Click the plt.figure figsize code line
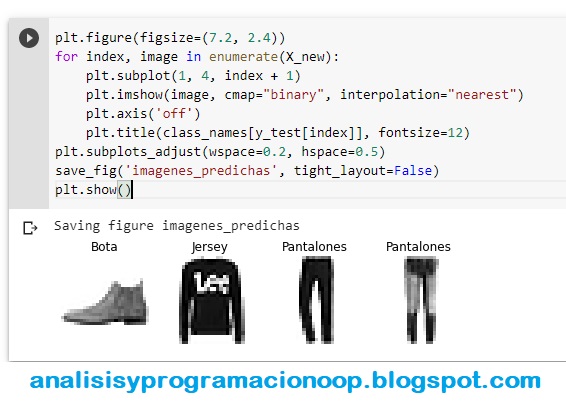This screenshot has width=566, height=412. pyautogui.click(x=170, y=38)
